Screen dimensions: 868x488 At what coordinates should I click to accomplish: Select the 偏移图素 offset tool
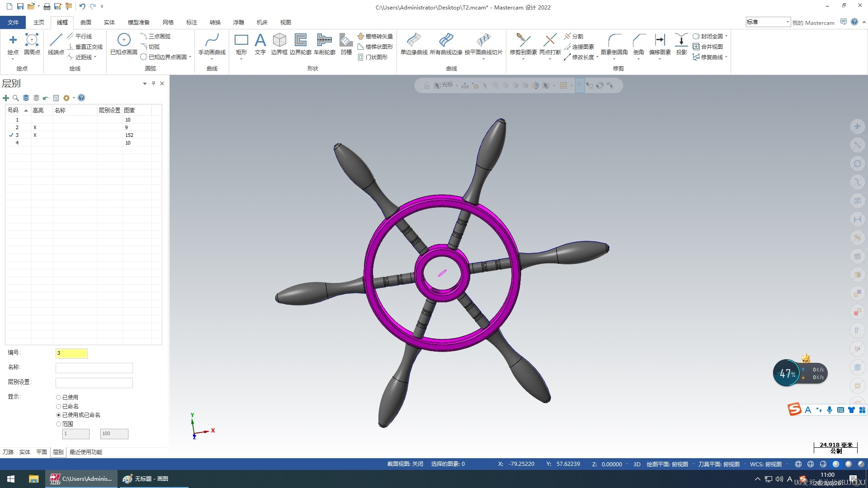coord(660,44)
